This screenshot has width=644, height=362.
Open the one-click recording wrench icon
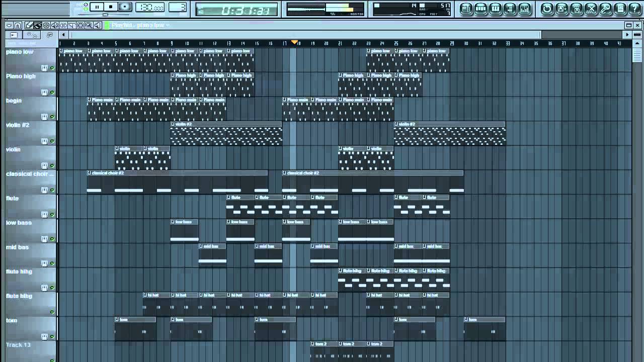pos(605,9)
